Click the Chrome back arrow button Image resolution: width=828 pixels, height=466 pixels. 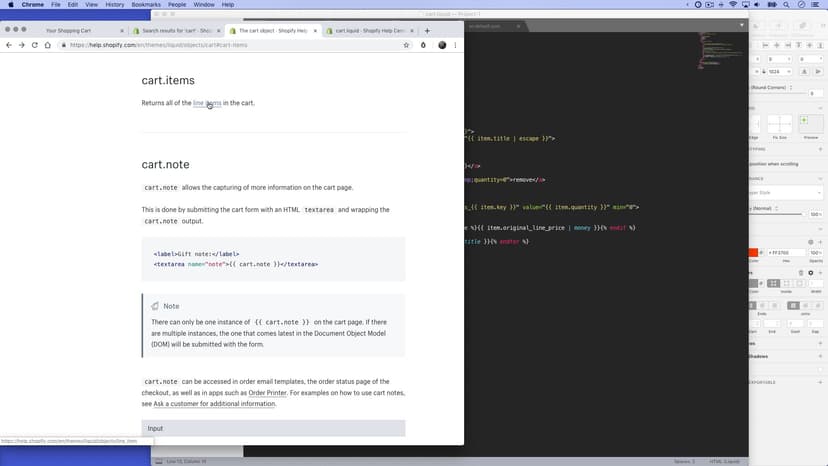pyautogui.click(x=9, y=45)
